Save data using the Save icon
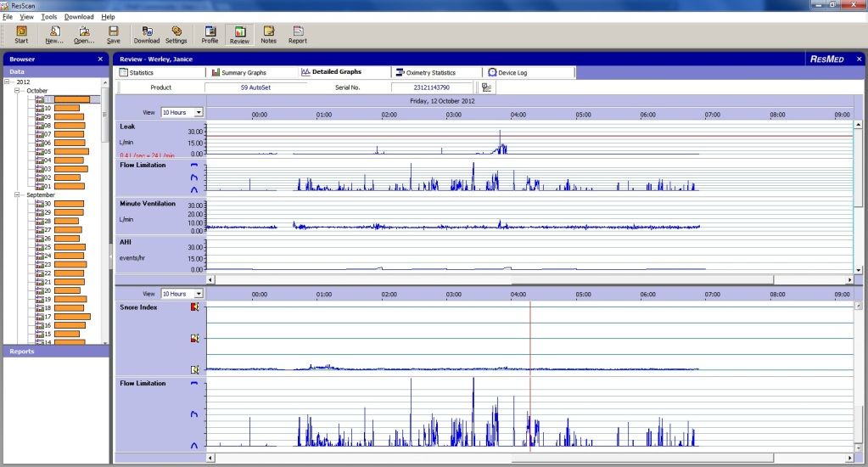The height and width of the screenshot is (467, 868). coord(113,34)
